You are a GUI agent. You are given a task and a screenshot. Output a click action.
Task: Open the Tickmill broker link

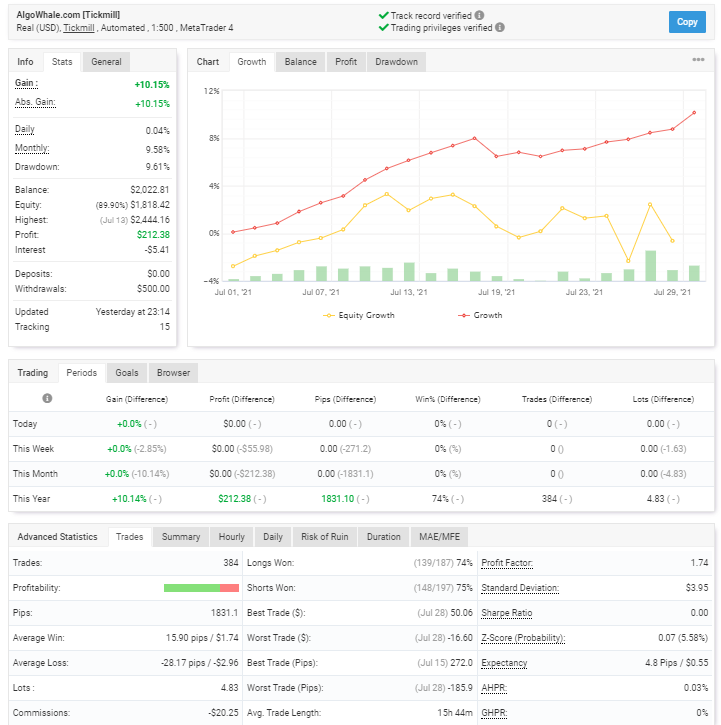click(79, 28)
